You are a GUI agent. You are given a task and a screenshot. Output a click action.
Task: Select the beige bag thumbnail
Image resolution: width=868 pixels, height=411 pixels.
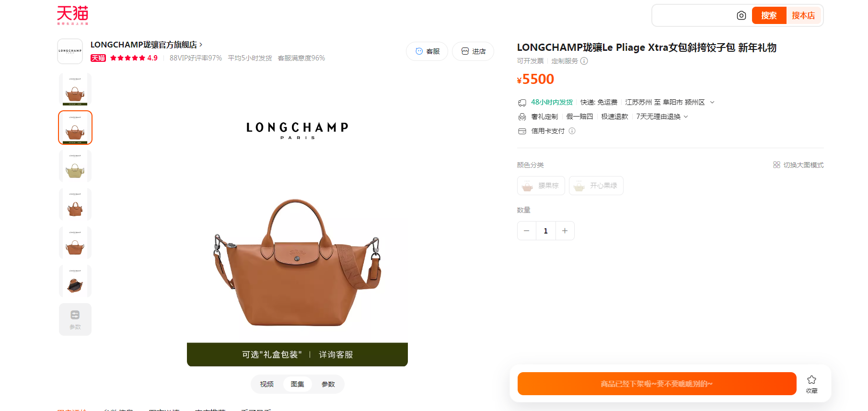(x=75, y=166)
